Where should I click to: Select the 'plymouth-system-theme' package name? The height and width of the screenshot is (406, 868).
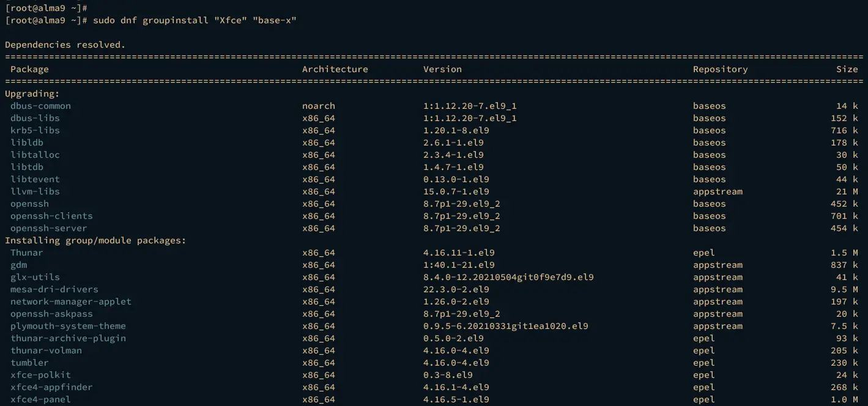click(68, 326)
